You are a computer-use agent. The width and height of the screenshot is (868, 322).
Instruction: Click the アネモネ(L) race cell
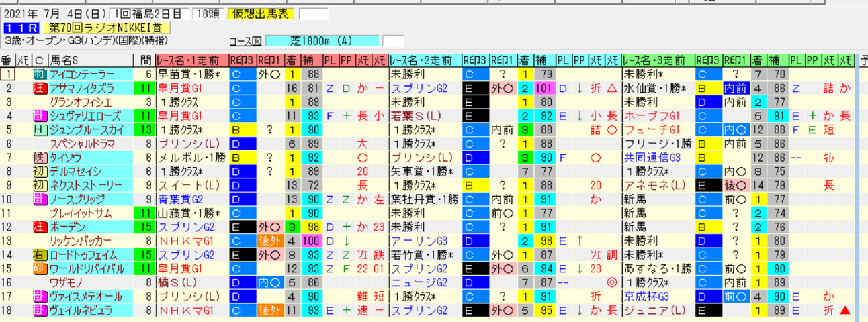658,185
